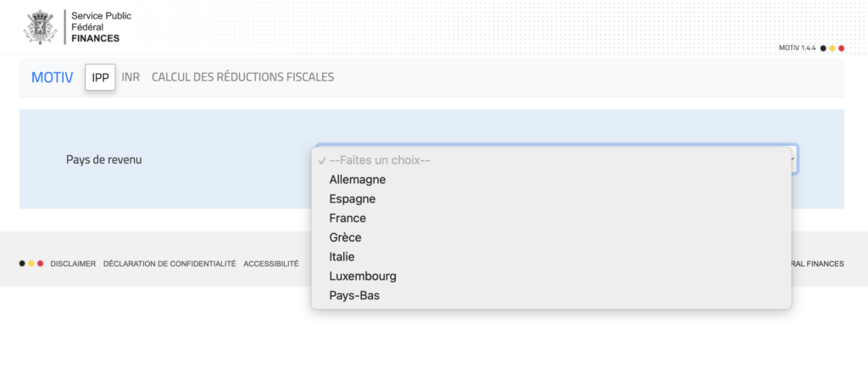This screenshot has width=868, height=379.
Task: Open the MOTIV home link
Action: click(x=52, y=77)
